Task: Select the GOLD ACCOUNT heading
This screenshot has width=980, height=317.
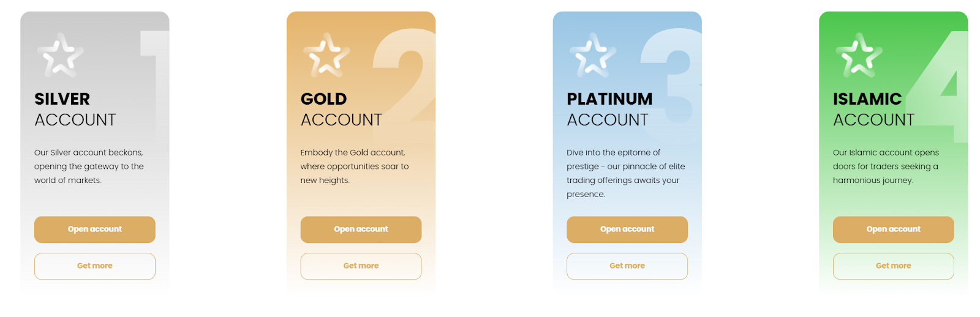Action: (341, 110)
